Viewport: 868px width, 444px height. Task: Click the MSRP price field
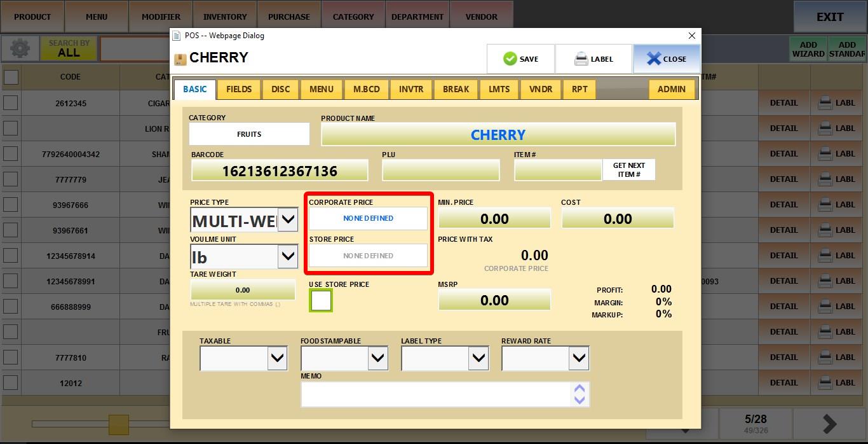click(x=494, y=300)
